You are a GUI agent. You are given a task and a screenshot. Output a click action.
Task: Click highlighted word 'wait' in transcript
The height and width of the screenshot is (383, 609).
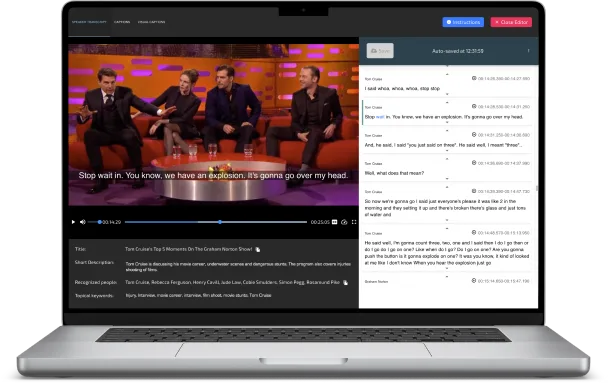point(380,117)
